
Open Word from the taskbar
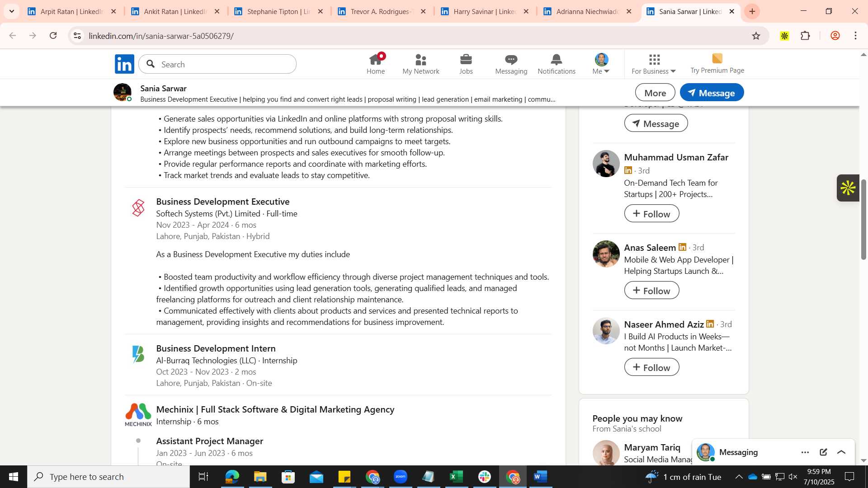pos(540,477)
